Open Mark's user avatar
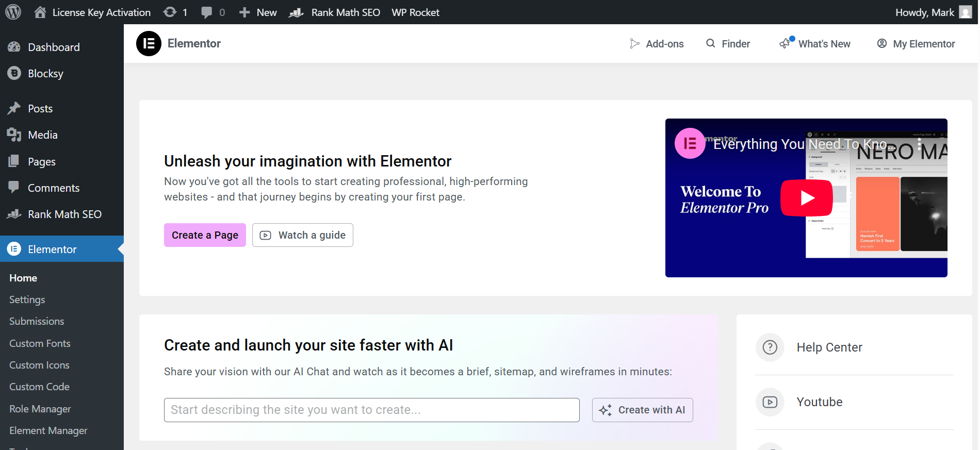Screen dimensions: 980x450 pyautogui.click(x=965, y=12)
